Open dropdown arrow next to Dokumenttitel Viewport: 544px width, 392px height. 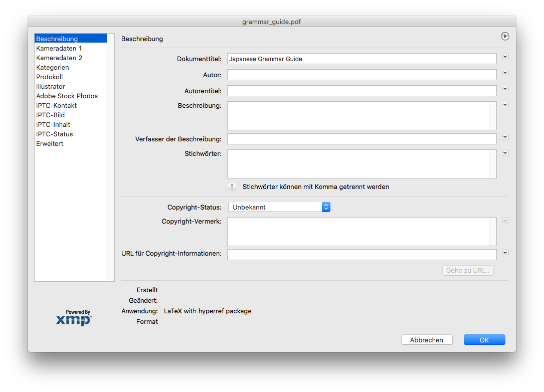click(505, 57)
